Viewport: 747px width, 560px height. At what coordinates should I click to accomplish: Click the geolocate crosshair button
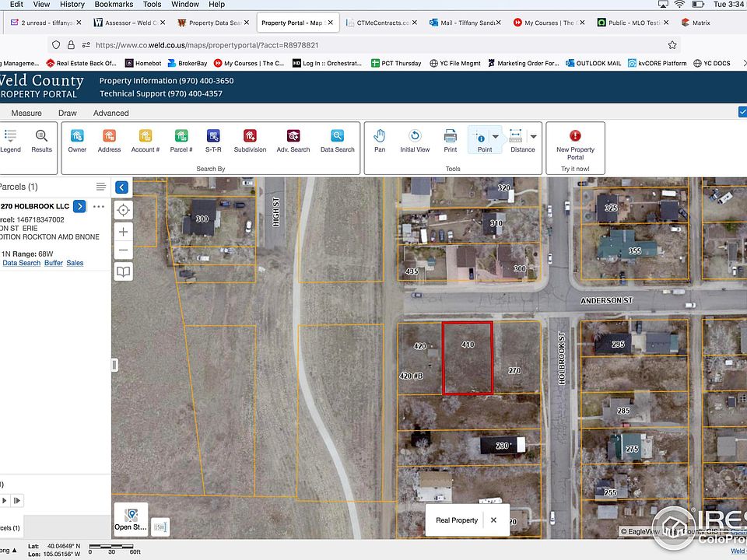click(123, 210)
